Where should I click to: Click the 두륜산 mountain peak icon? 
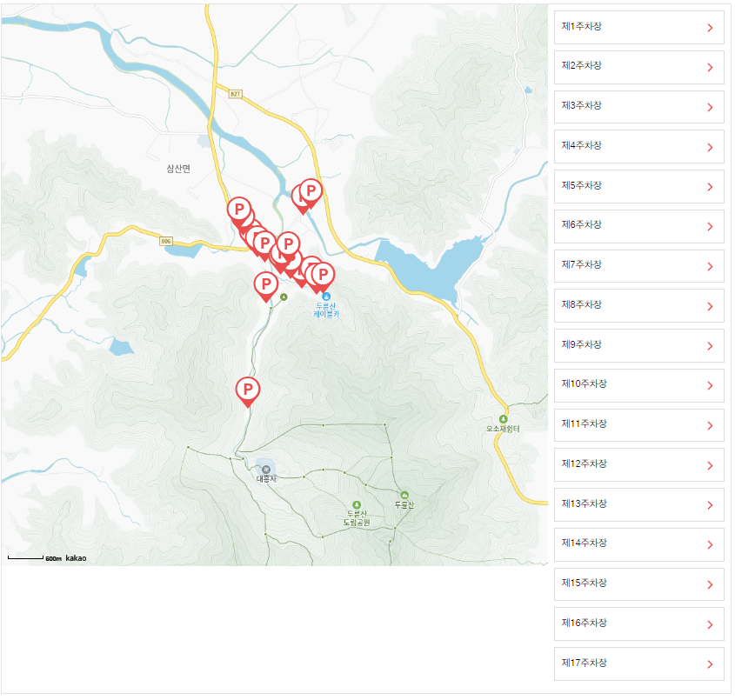point(404,495)
